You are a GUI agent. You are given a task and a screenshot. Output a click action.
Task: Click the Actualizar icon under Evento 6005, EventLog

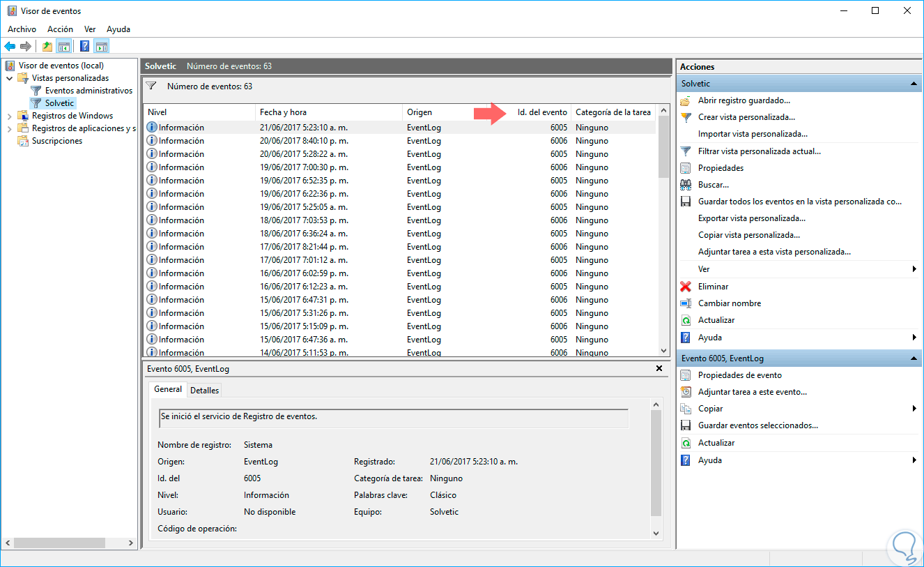(x=686, y=443)
